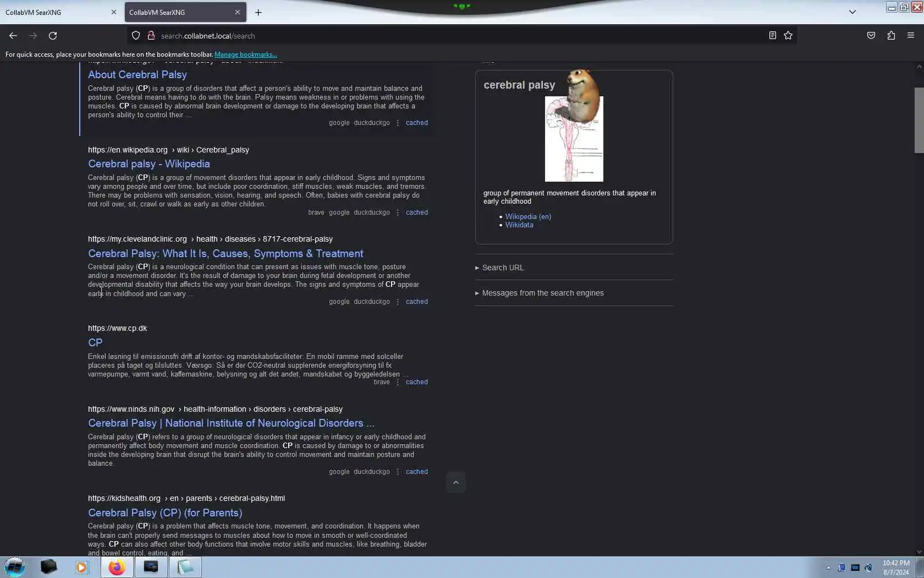Viewport: 924px width, 578px height.
Task: Open Wikipedia (en) link in infobox
Action: pyautogui.click(x=528, y=216)
